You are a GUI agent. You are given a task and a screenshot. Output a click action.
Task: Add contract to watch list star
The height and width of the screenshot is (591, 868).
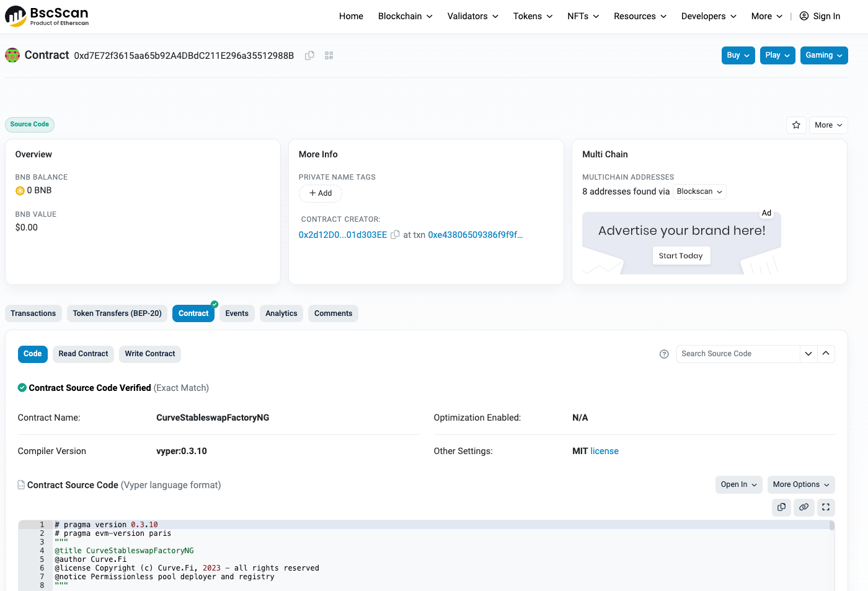(x=796, y=125)
